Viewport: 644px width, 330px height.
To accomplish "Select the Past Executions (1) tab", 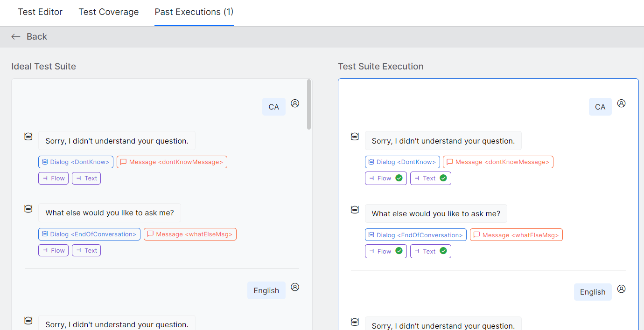I will pos(194,12).
